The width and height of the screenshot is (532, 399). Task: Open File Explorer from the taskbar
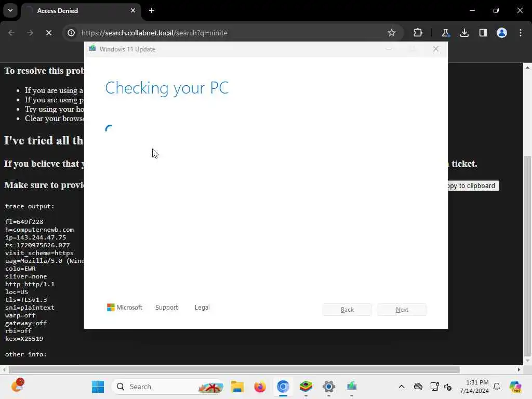pos(237,387)
